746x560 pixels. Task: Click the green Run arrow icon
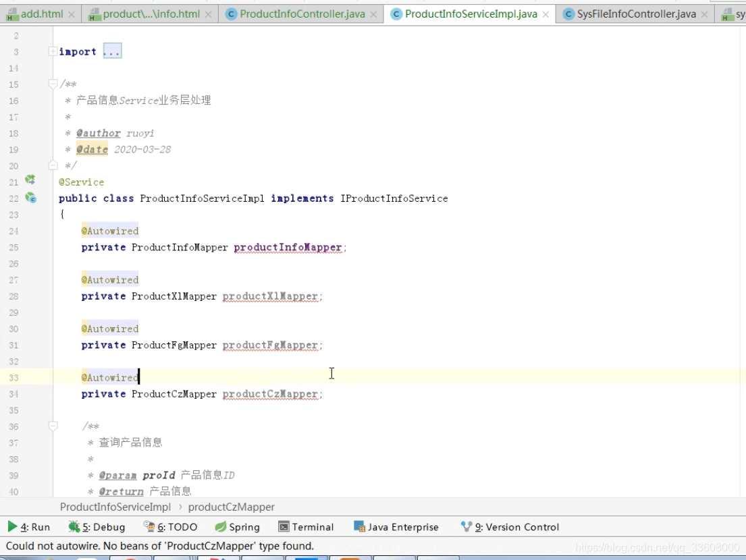tap(12, 527)
